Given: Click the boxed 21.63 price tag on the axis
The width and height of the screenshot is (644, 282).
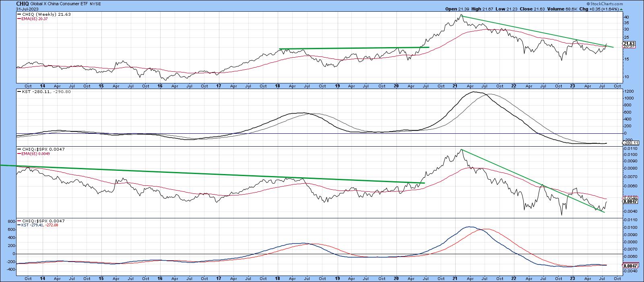Looking at the screenshot, I should [628, 43].
